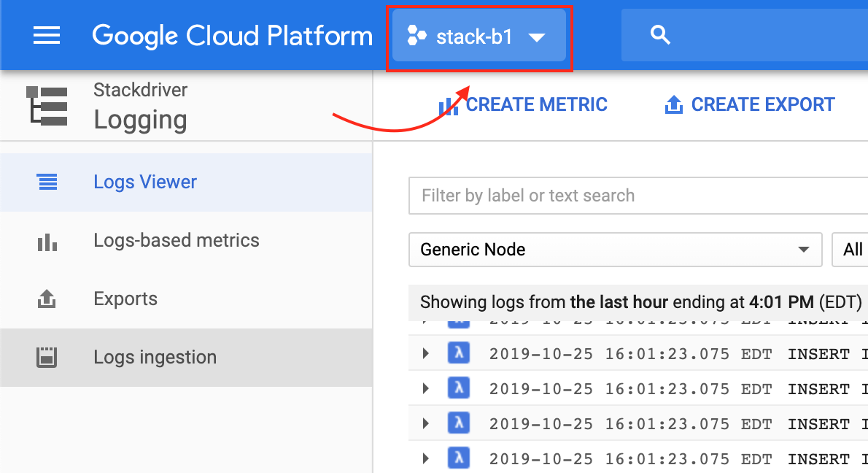Click the Logs Viewer list icon
868x473 pixels.
(x=47, y=182)
